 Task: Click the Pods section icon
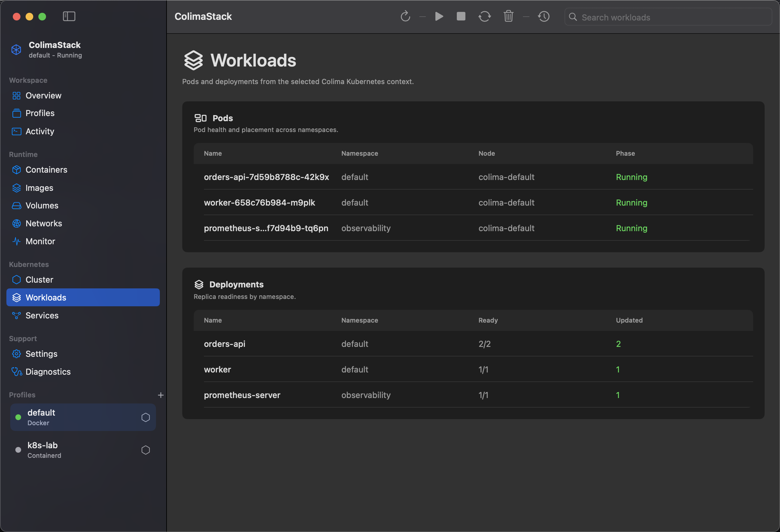[200, 118]
